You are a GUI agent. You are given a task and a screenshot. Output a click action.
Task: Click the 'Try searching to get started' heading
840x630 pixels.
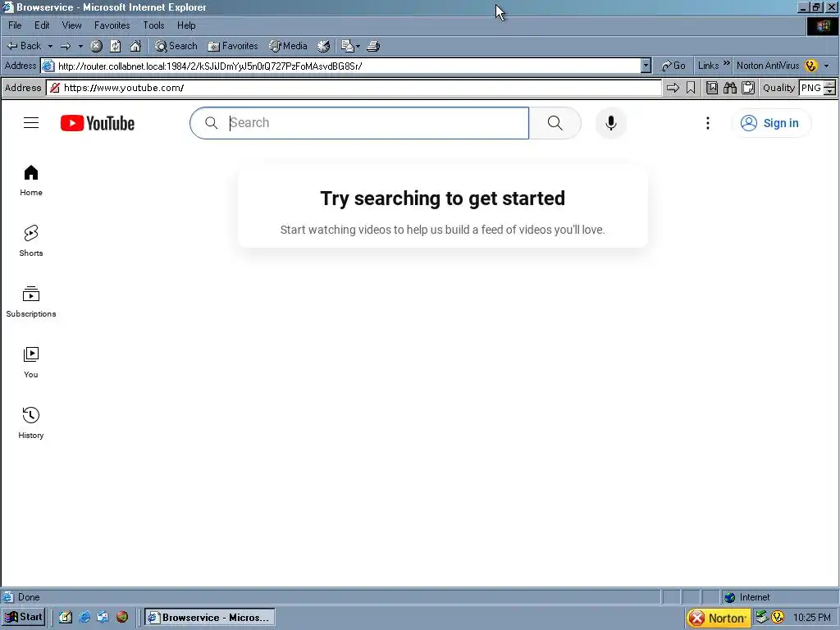pos(442,199)
